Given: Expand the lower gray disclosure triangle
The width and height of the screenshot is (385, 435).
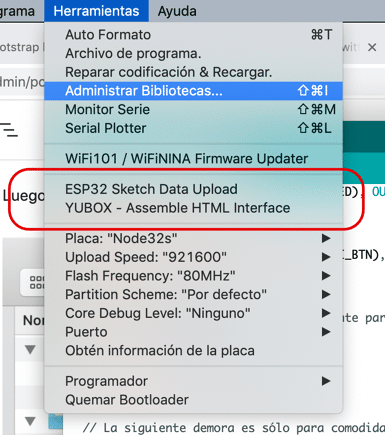Looking at the screenshot, I should [x=30, y=421].
